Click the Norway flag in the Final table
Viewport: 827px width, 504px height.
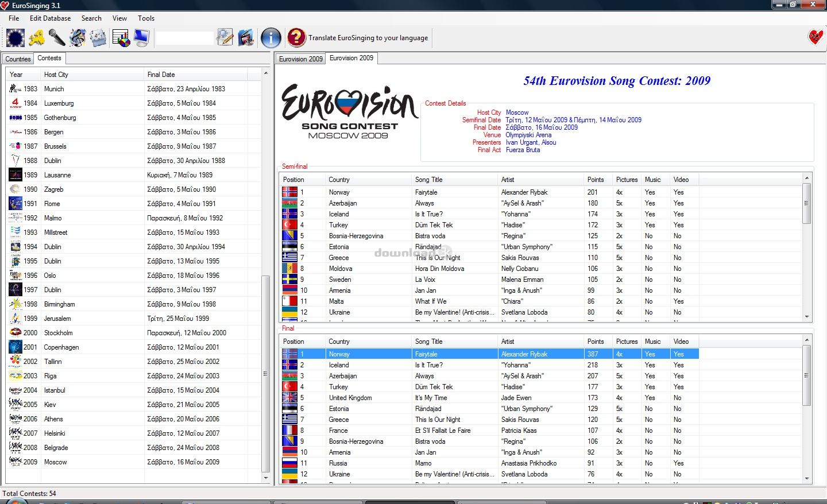(x=289, y=354)
